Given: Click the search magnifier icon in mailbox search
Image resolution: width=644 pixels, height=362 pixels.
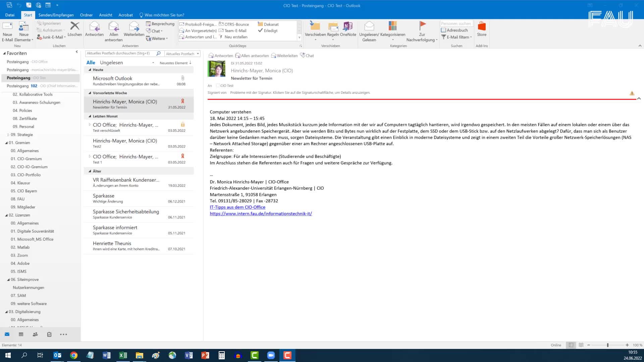Looking at the screenshot, I should tap(158, 53).
